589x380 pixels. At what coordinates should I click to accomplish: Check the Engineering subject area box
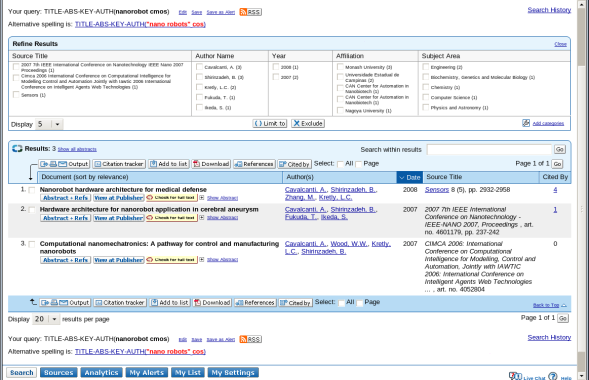click(426, 67)
